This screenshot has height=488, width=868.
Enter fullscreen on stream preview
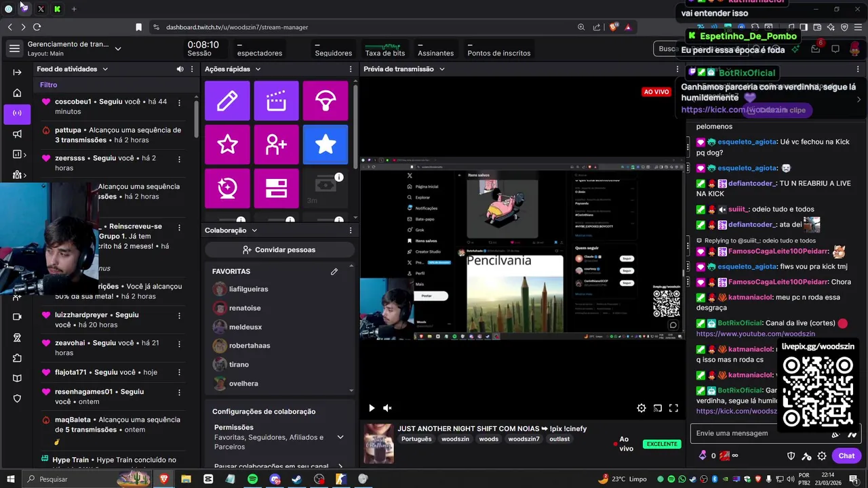(x=673, y=408)
